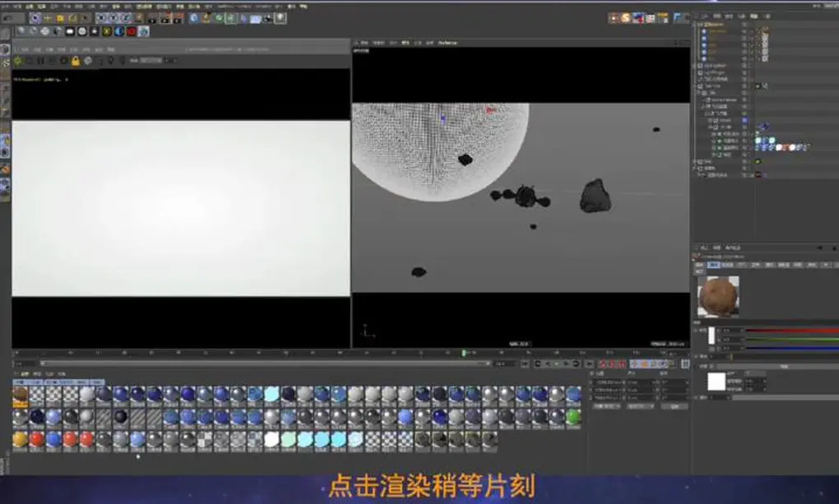
Task: Toggle the yellow lock in Live Viewer
Action: [76, 61]
